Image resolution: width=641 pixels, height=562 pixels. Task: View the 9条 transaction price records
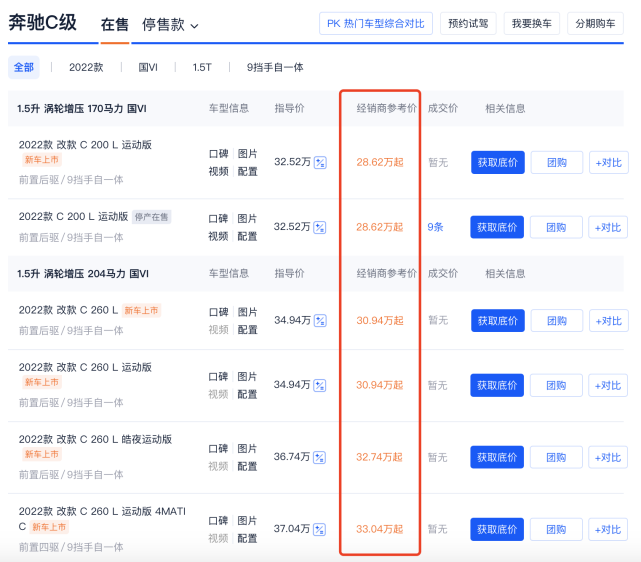(435, 227)
